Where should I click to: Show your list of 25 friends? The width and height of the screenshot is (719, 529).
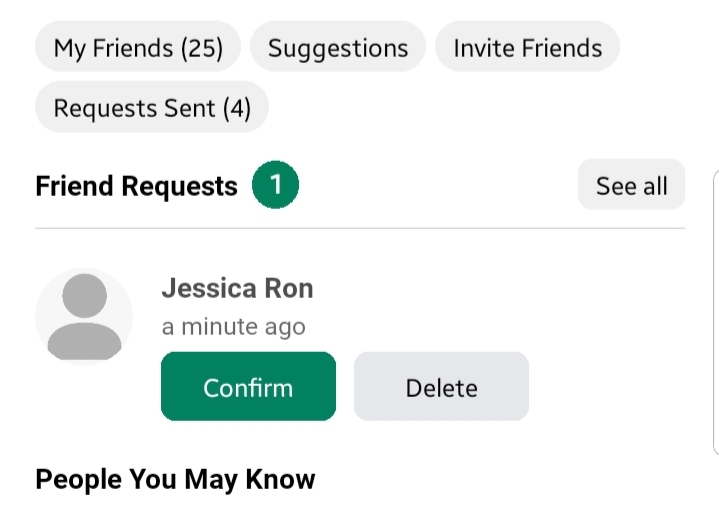click(138, 48)
